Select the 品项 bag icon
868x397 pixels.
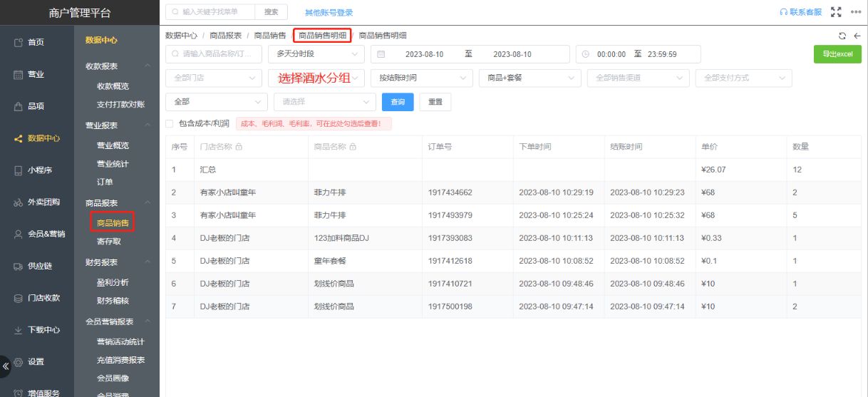(19, 107)
